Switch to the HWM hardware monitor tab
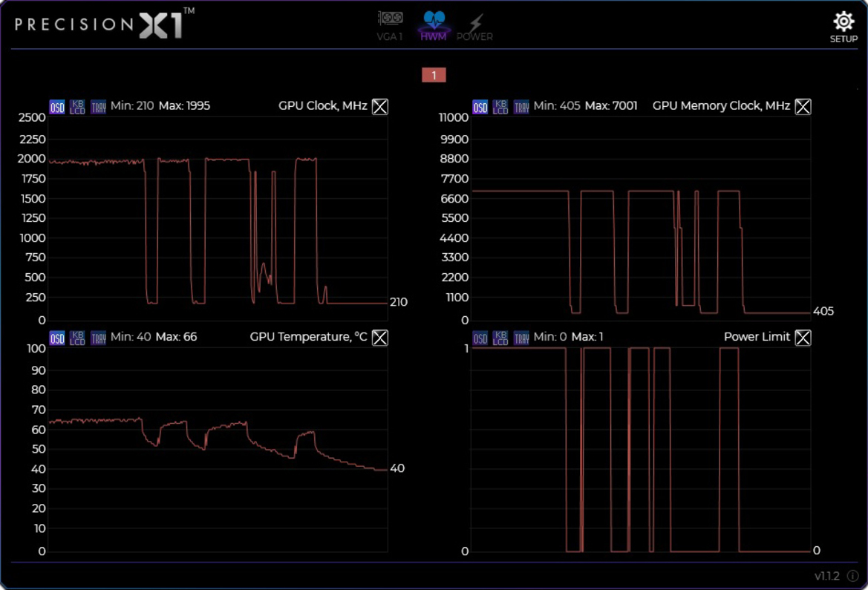The image size is (868, 590). tap(434, 25)
